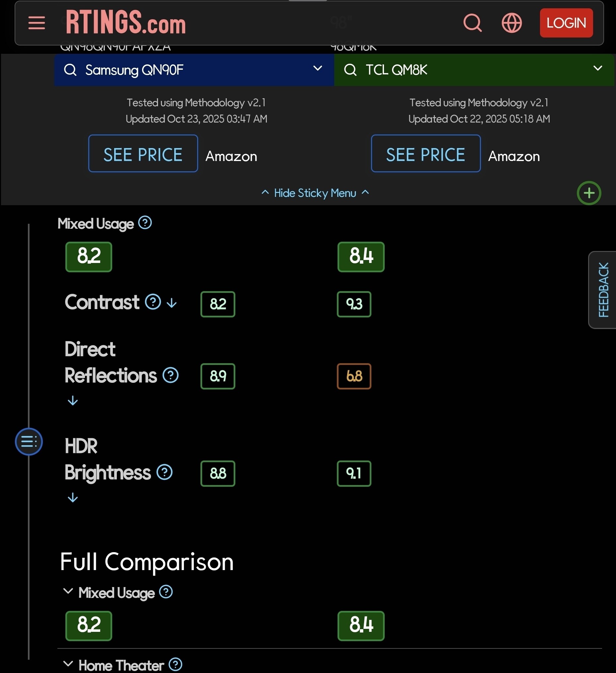
Task: Hide Sticky Menu toggle link
Action: [x=315, y=193]
